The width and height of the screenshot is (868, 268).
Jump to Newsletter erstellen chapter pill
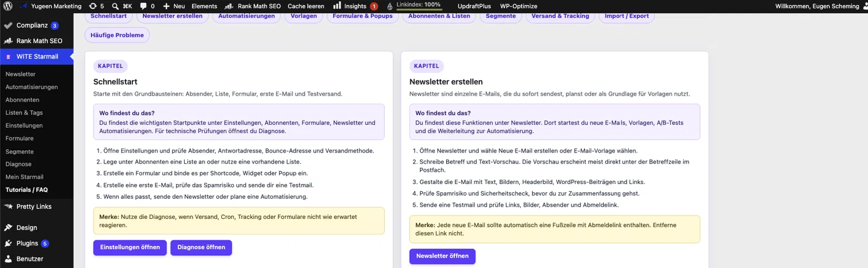click(x=173, y=16)
